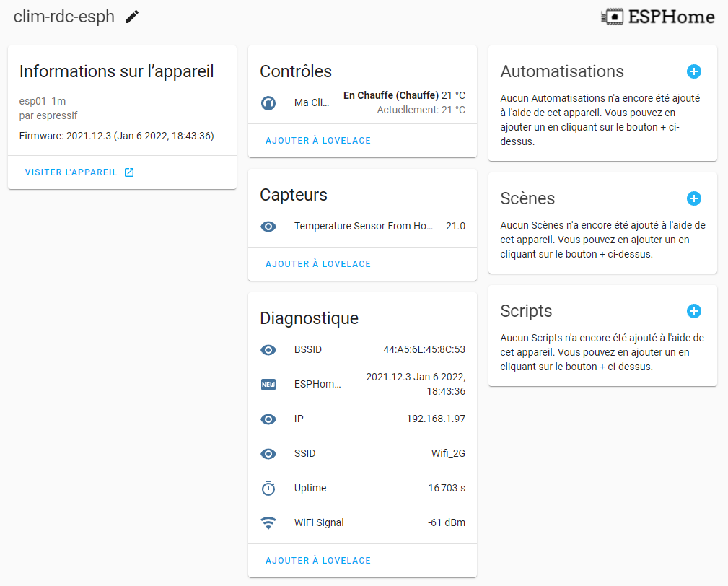This screenshot has width=728, height=586.
Task: Click the Contrôles card heading
Action: point(296,71)
